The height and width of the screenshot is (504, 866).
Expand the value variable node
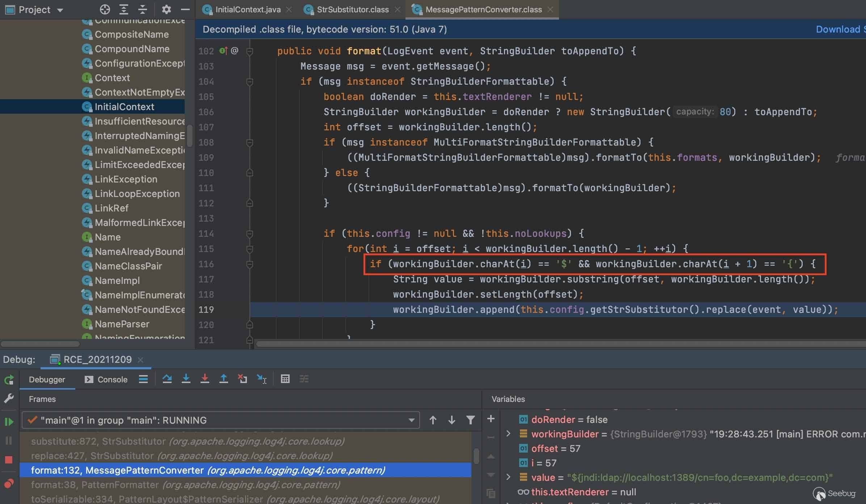[508, 477]
